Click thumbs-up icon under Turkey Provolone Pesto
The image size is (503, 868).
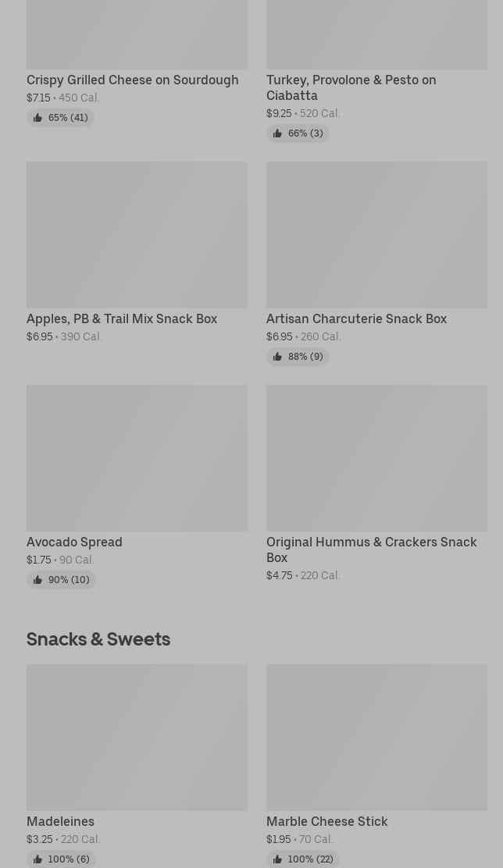click(x=277, y=133)
